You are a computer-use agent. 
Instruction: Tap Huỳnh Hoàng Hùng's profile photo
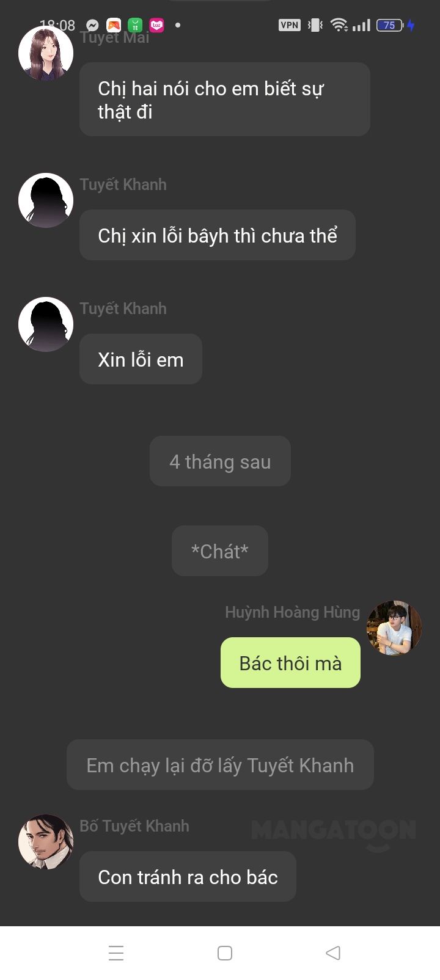pos(394,628)
